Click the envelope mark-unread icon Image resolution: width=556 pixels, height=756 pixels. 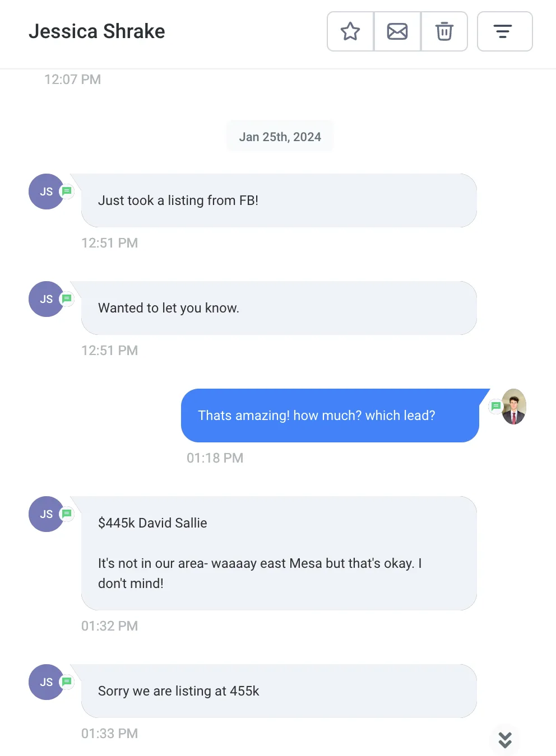[x=397, y=31]
